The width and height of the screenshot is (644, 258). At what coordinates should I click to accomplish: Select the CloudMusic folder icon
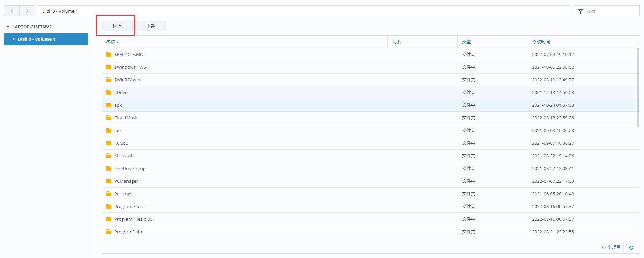109,118
